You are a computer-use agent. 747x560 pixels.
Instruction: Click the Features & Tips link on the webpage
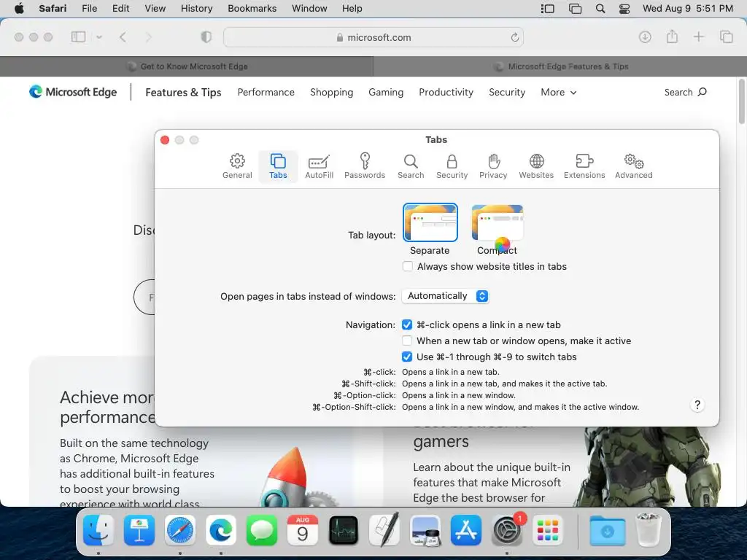point(183,93)
